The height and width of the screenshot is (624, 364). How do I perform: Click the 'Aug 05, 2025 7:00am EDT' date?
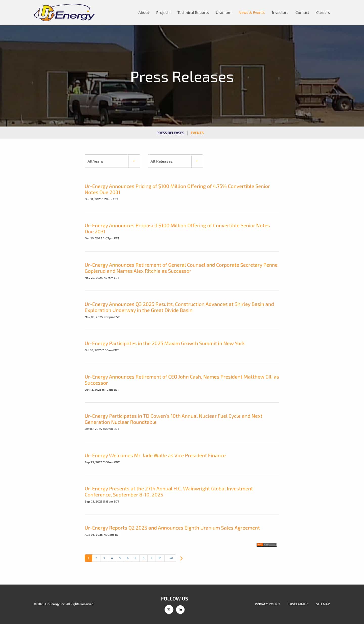point(102,535)
